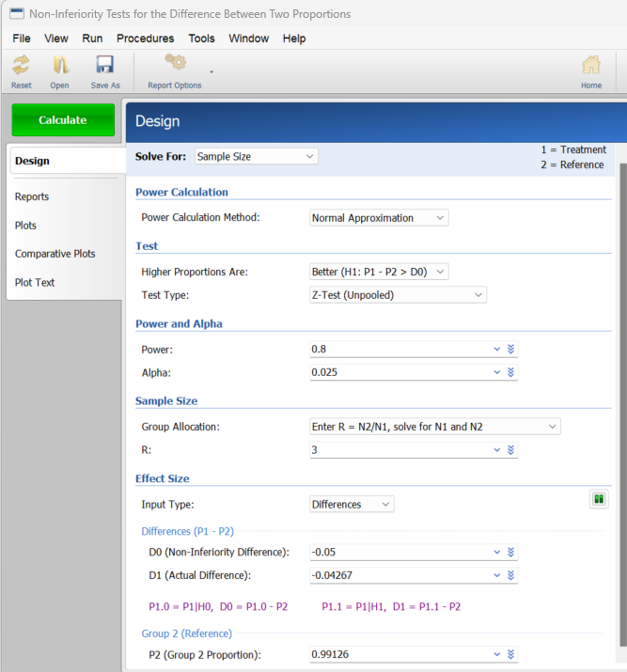Click double-chevron icon beside P2 proportion field

(x=510, y=654)
